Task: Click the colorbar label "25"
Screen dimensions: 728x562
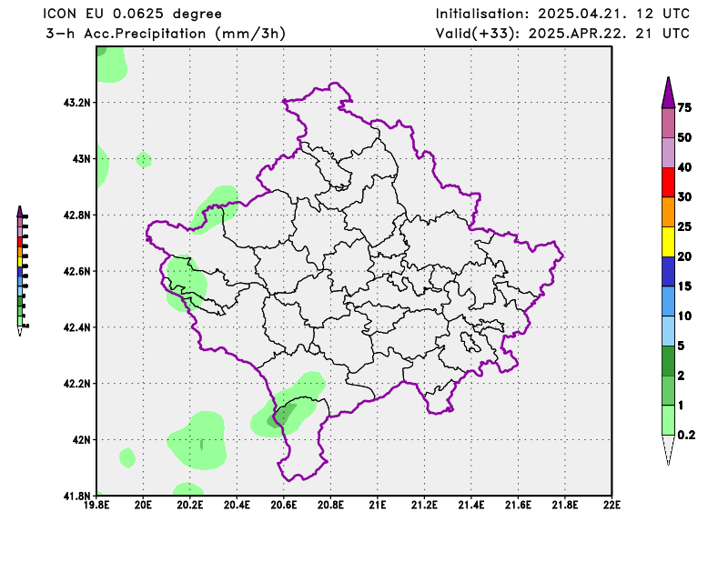Action: pos(684,226)
